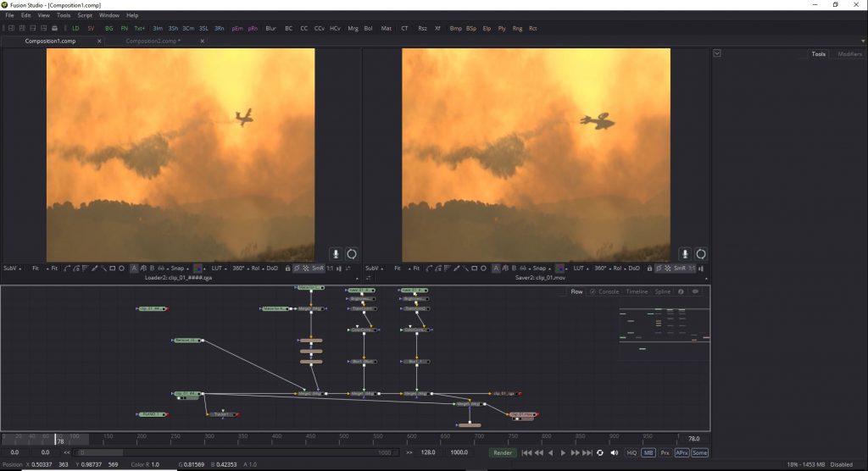Toggle checker underlay in left viewer
The width and height of the screenshot is (868, 471).
(305, 269)
